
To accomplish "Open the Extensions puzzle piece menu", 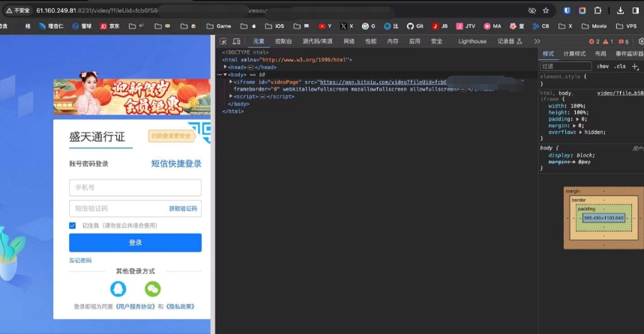I will pos(598,10).
